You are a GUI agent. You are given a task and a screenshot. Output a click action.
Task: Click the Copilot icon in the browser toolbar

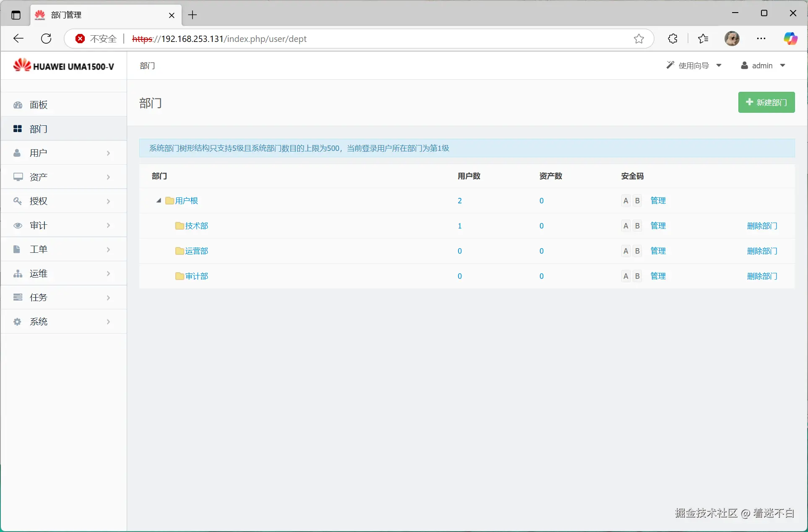[790, 39]
